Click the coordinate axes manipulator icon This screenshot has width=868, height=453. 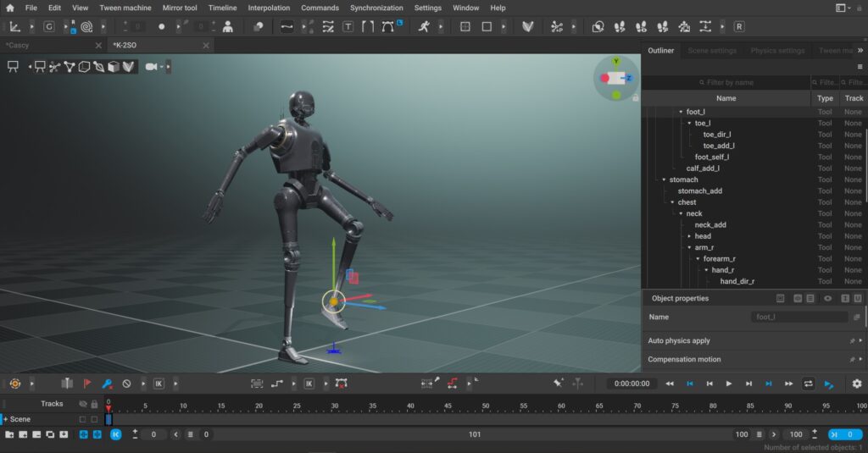15,26
